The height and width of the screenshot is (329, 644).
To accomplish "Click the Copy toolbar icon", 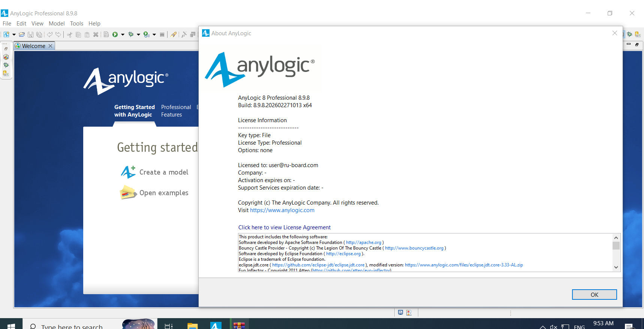I will pos(78,34).
